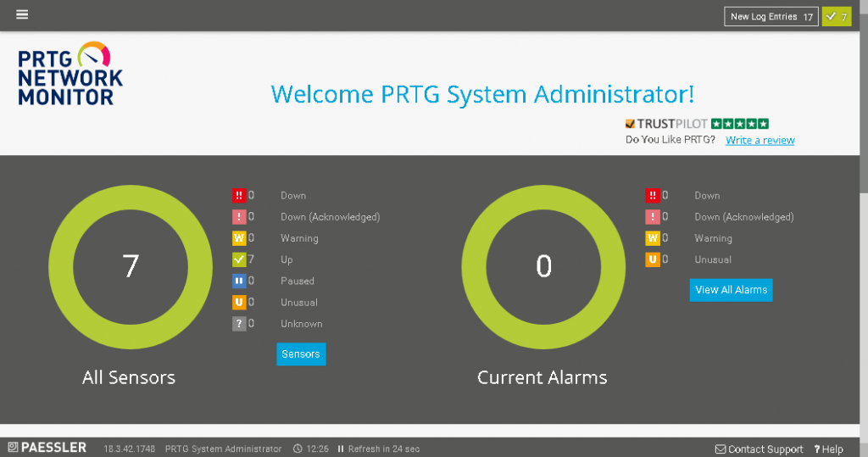Select Down (Acknowledged) label in All Sensors
The width and height of the screenshot is (868, 457).
pyautogui.click(x=331, y=217)
